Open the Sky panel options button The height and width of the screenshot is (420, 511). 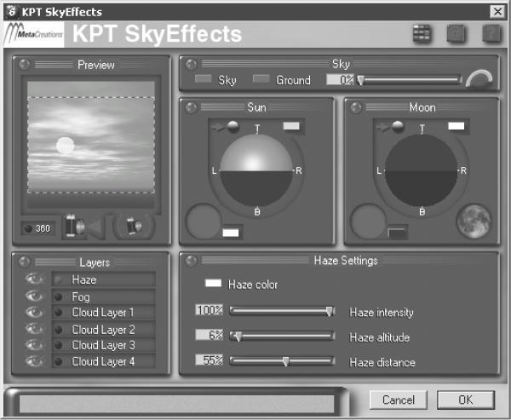click(191, 64)
